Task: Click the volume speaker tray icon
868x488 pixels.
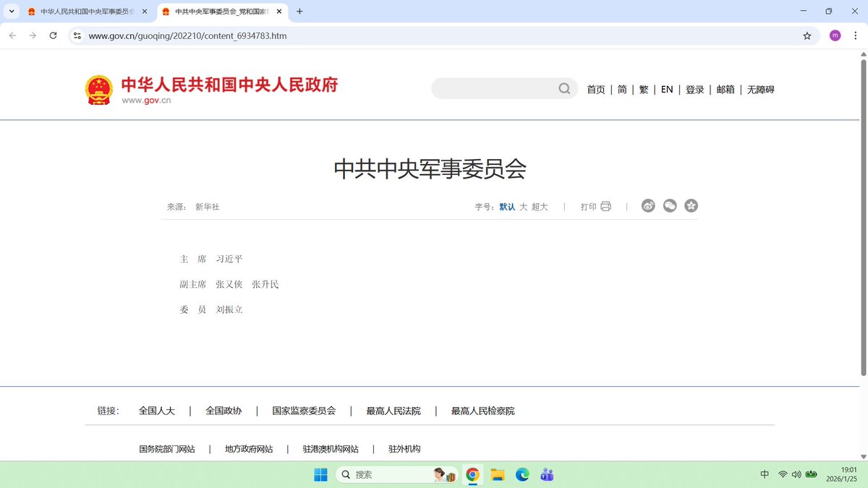Action: (x=796, y=475)
